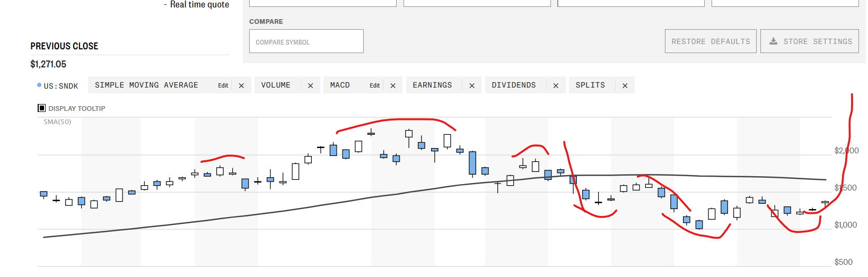
Task: Remove the Simple Moving Average indicator
Action: (x=241, y=85)
